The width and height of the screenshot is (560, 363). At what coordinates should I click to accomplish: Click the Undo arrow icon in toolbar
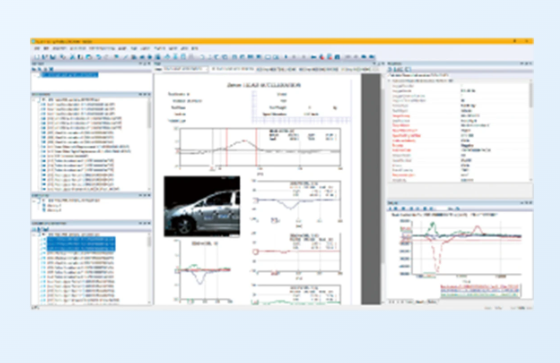pyautogui.click(x=98, y=56)
